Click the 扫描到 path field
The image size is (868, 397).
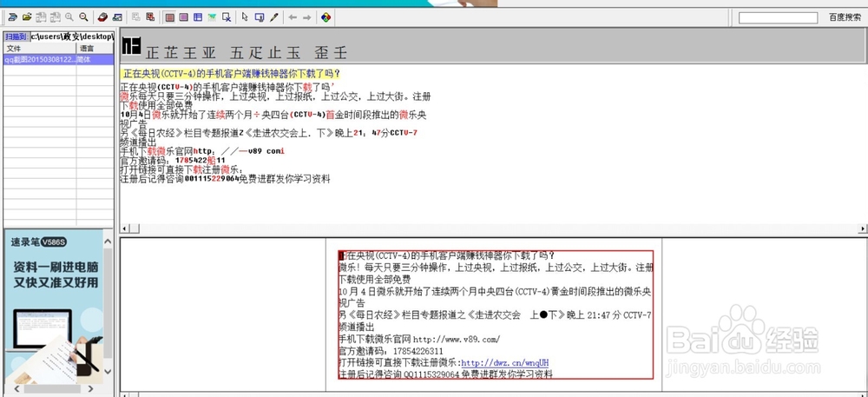click(72, 36)
